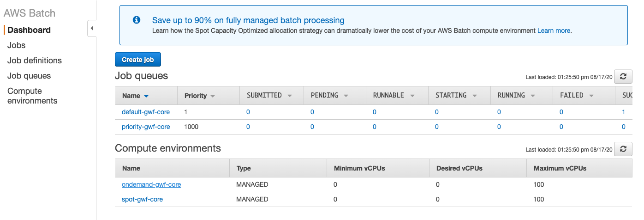View PENDING count for priority-gwf-core
This screenshot has height=220, width=644.
pos(312,127)
